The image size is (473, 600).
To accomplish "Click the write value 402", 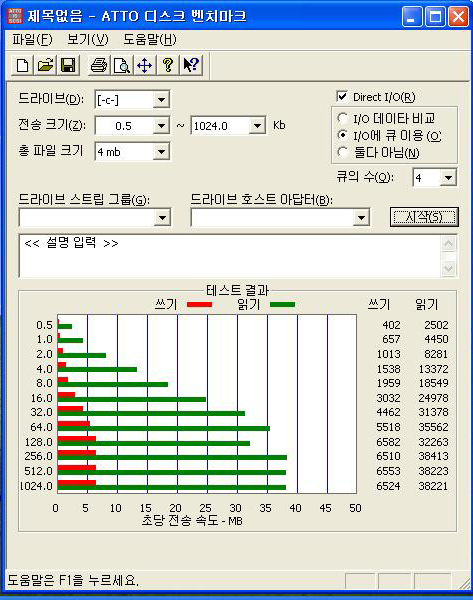I will point(391,325).
